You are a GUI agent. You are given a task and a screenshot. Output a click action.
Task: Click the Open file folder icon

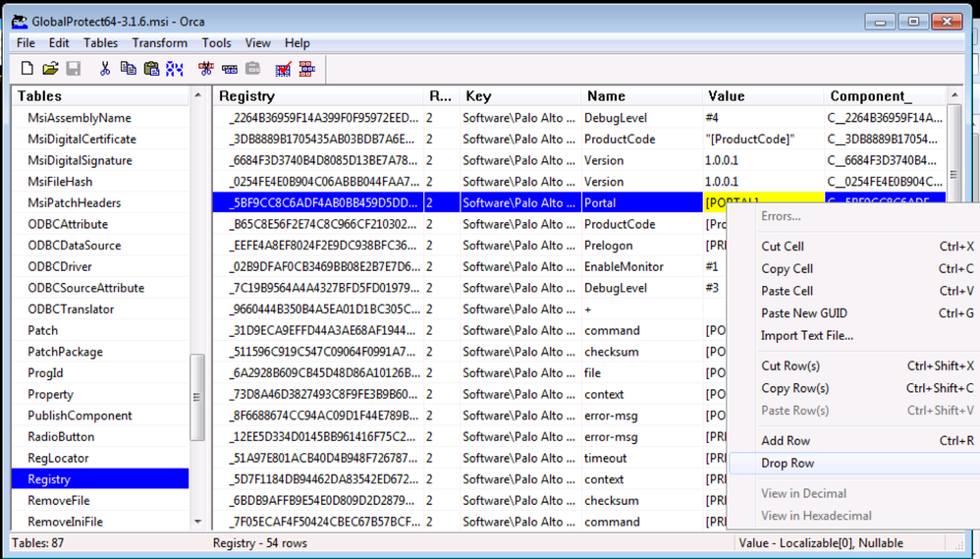click(x=50, y=69)
